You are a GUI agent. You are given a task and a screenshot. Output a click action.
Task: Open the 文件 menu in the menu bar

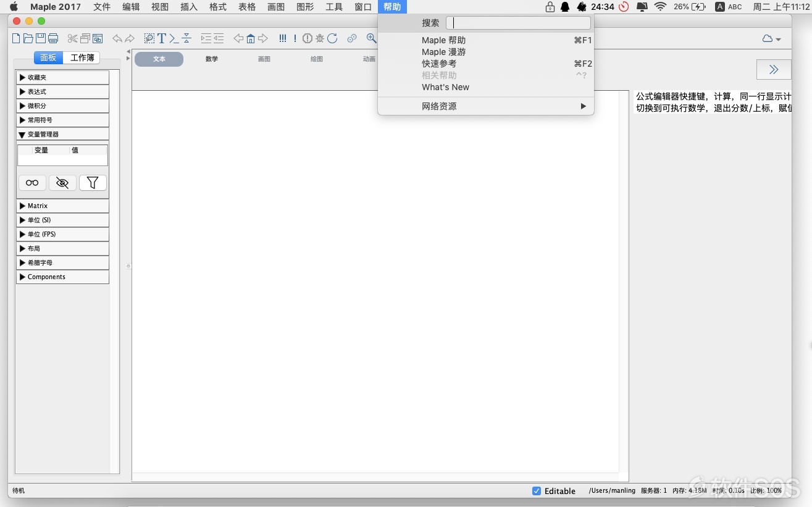tap(102, 7)
